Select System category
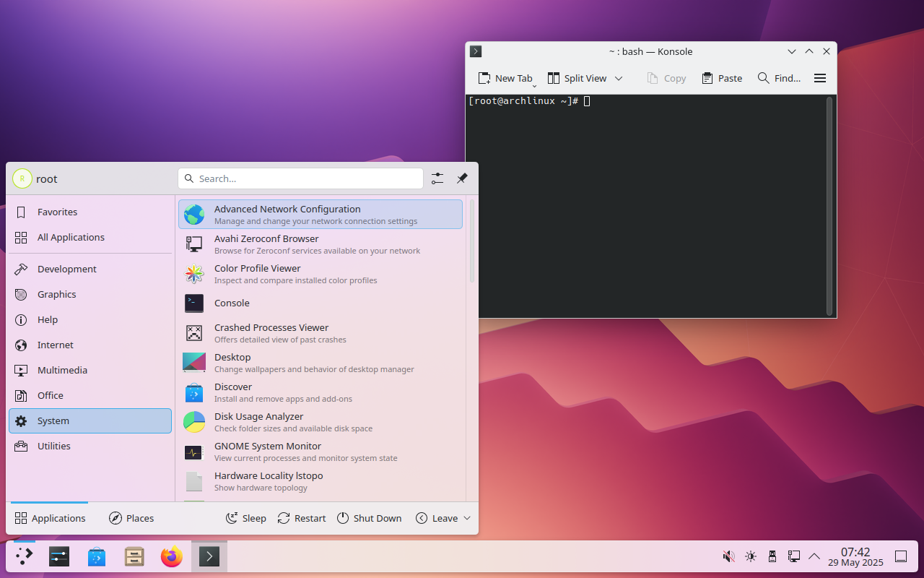This screenshot has width=924, height=578. point(90,420)
